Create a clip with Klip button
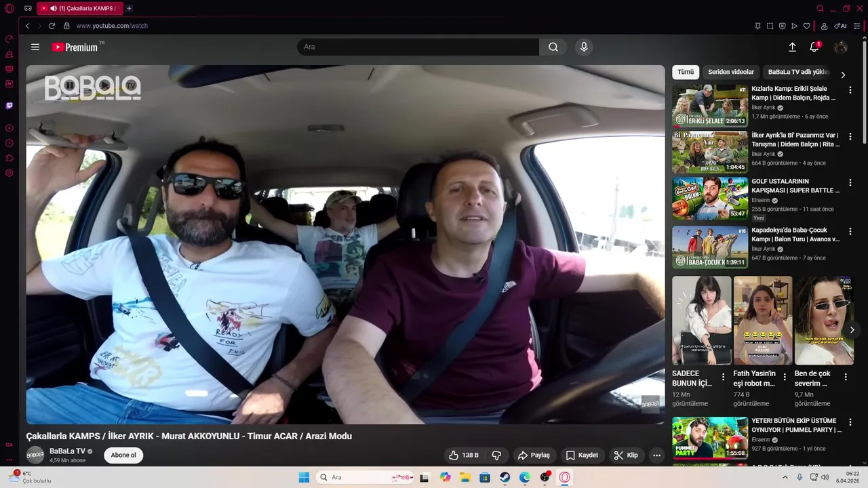The height and width of the screenshot is (488, 868). tap(626, 455)
